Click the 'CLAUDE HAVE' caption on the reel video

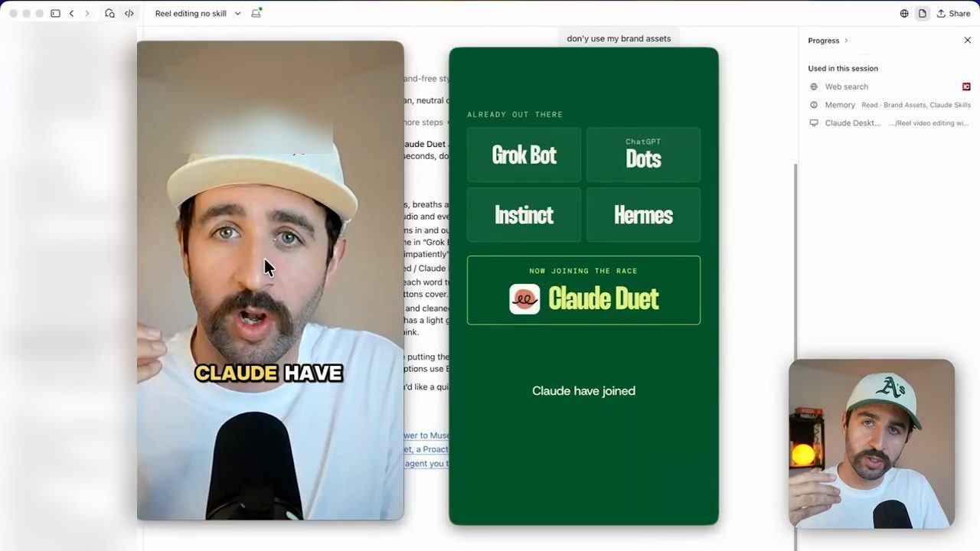pos(268,373)
